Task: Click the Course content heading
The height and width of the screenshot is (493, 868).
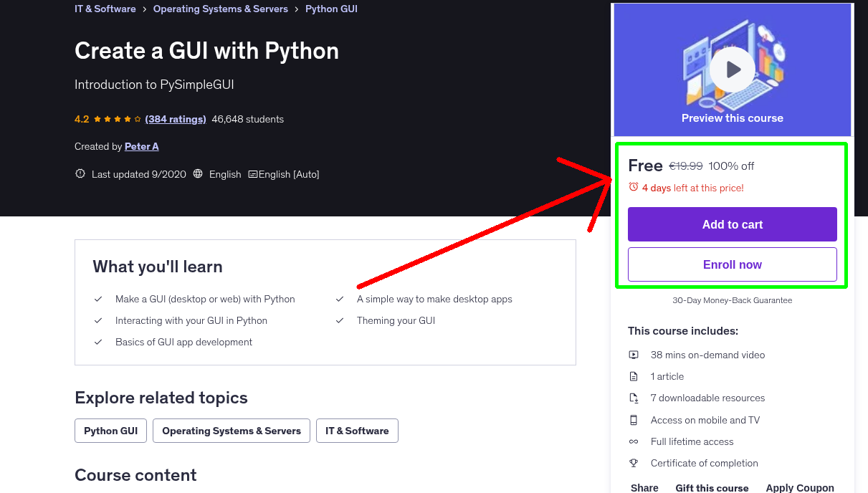Action: (x=135, y=475)
